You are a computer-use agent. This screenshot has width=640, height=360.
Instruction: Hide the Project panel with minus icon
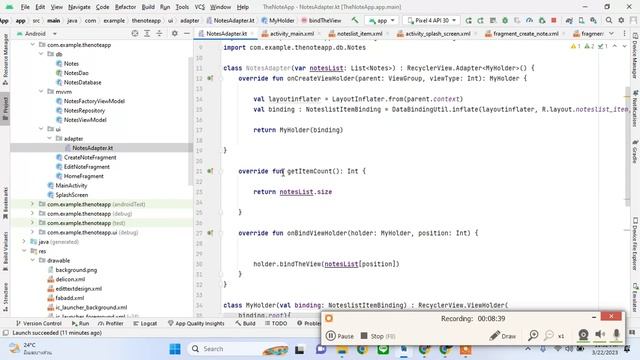[x=187, y=33]
